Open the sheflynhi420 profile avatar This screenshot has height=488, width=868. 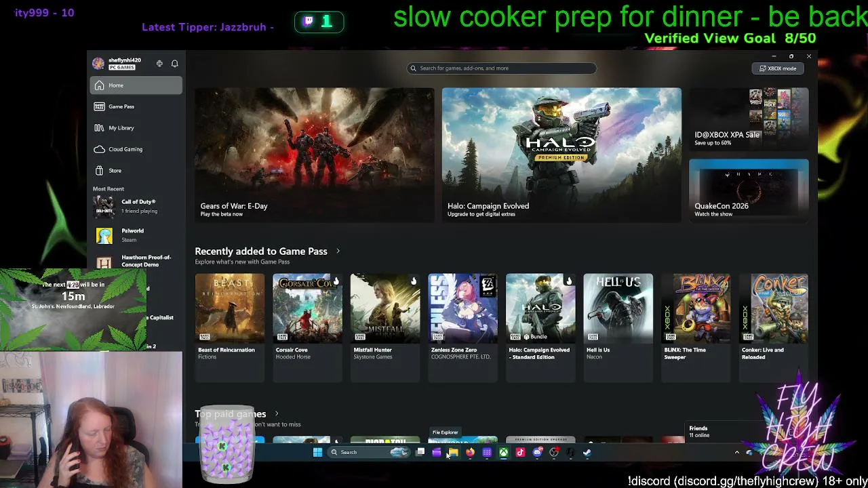pyautogui.click(x=99, y=64)
